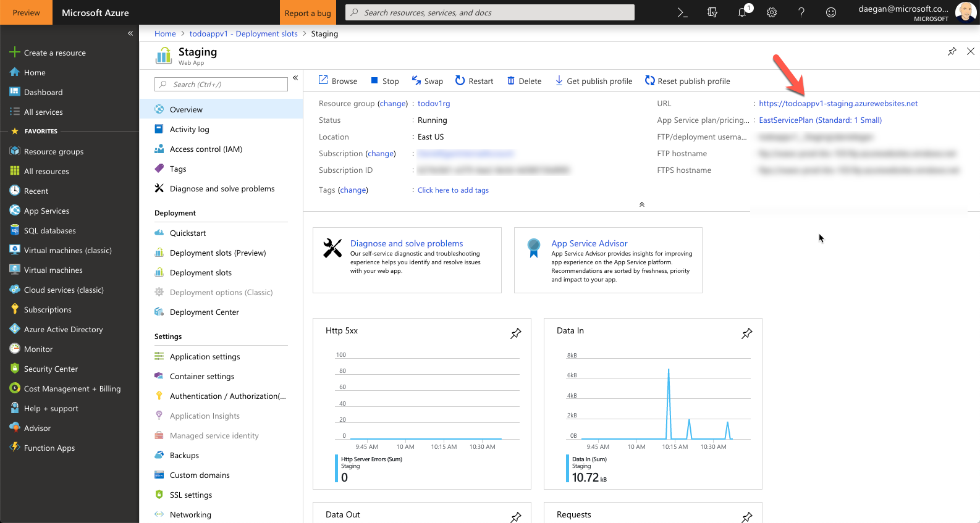This screenshot has height=523, width=980.
Task: Open the directory and subscription filter icon
Action: click(712, 12)
